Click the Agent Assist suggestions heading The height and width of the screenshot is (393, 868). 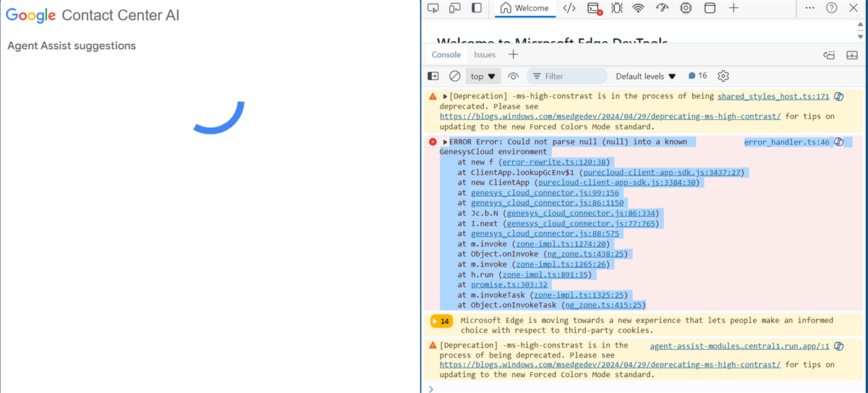(x=72, y=46)
